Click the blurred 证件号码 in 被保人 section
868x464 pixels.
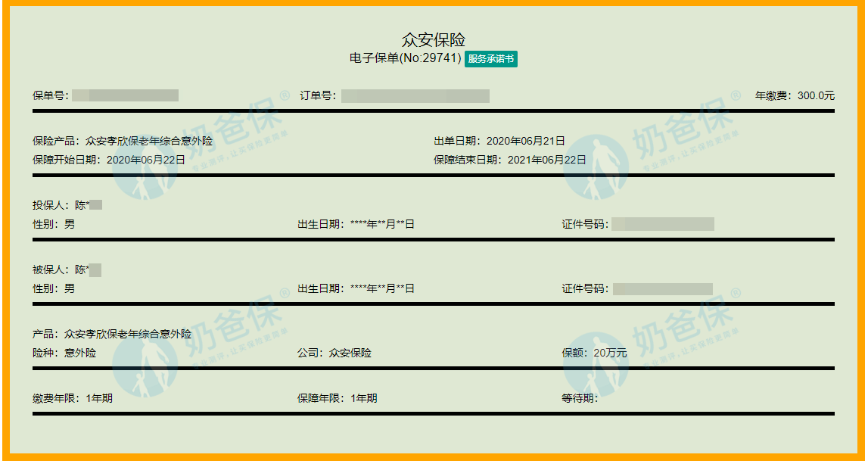click(x=662, y=288)
